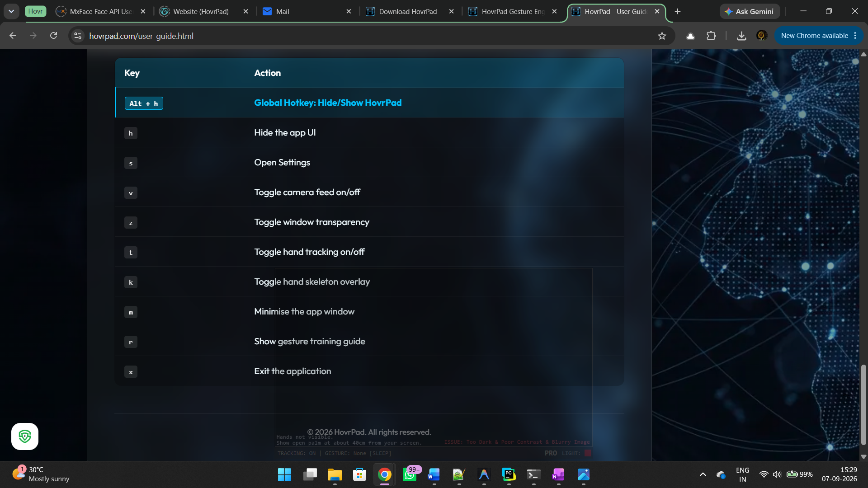Click the Hovr tab group label
This screenshot has width=868, height=488.
[35, 11]
